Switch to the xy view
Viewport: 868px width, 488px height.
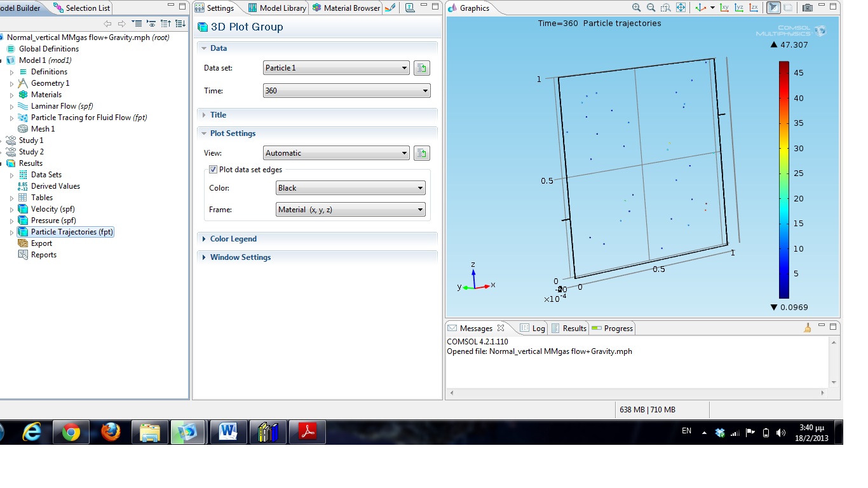tap(724, 8)
